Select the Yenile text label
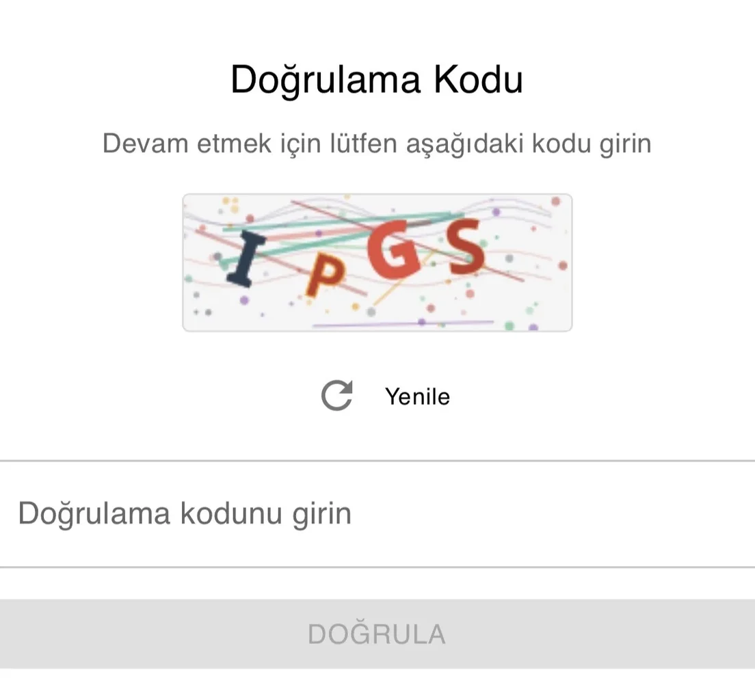755x700 pixels. (417, 396)
